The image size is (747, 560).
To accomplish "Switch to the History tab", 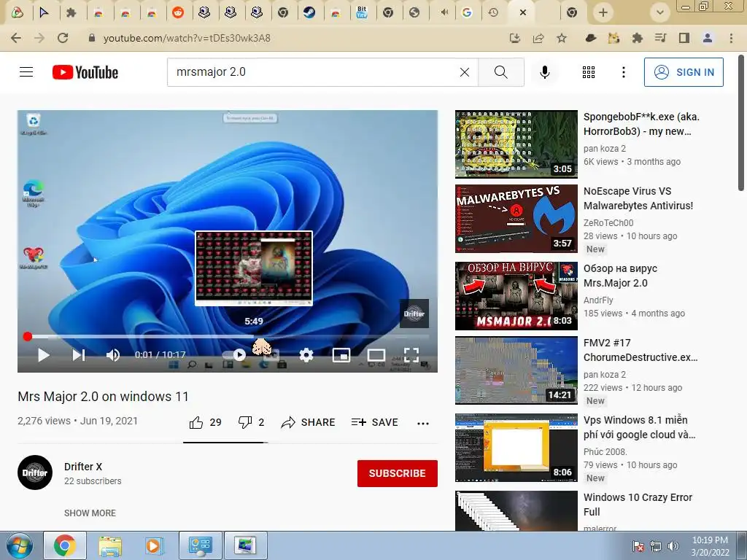I will (493, 12).
